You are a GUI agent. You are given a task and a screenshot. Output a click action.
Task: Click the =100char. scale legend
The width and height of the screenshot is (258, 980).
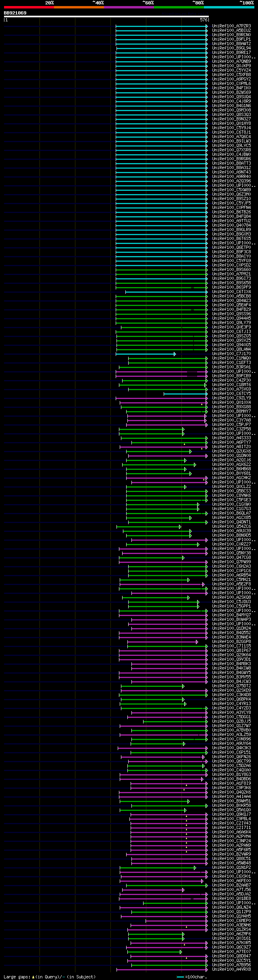[x=192, y=977]
